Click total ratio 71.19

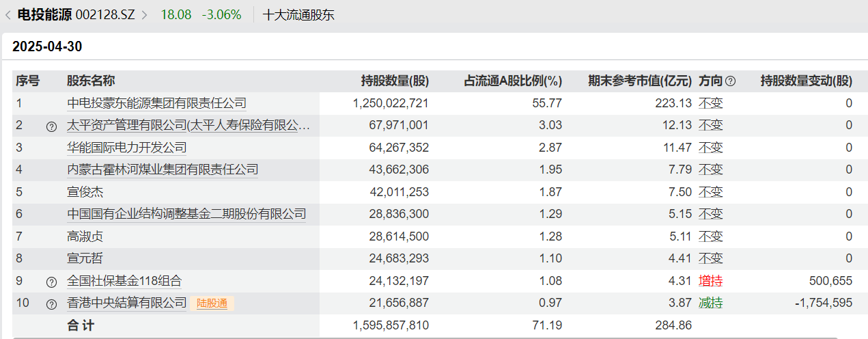[548, 325]
